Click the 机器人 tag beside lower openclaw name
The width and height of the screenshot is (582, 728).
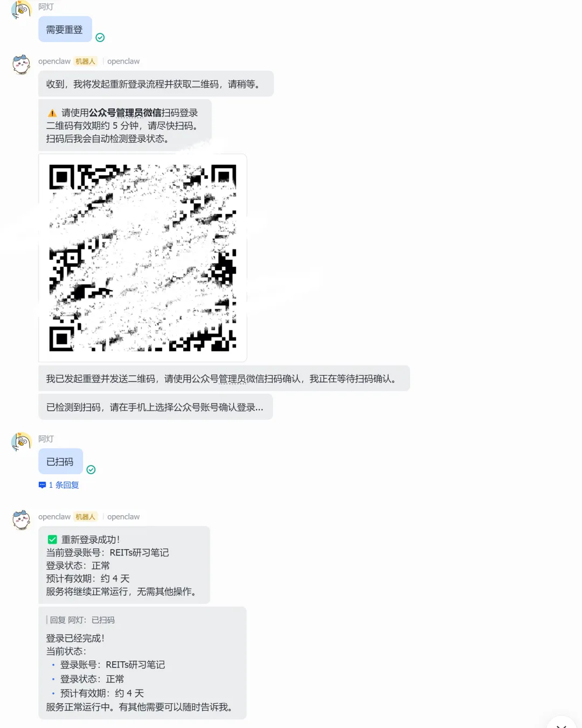[85, 517]
